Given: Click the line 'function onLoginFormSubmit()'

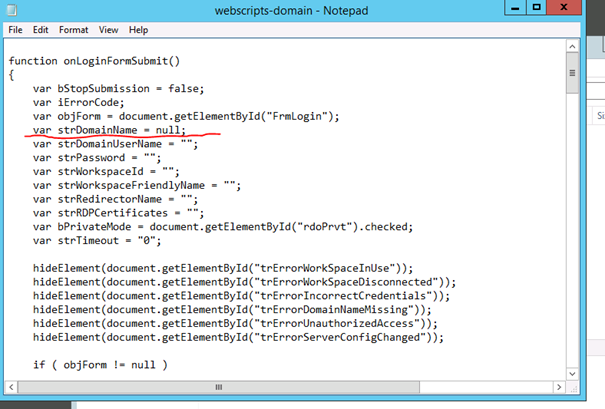Looking at the screenshot, I should (94, 61).
